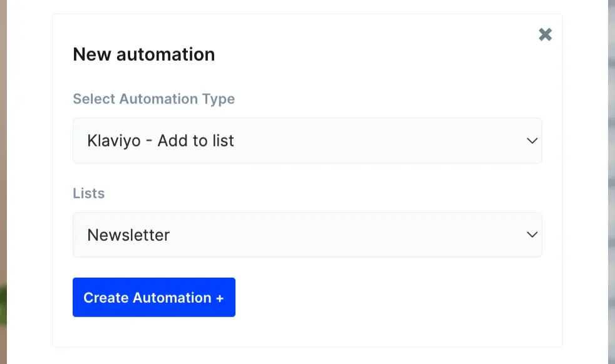Close the New automation dialog
Viewport: 615px width, 364px height.
pos(545,34)
